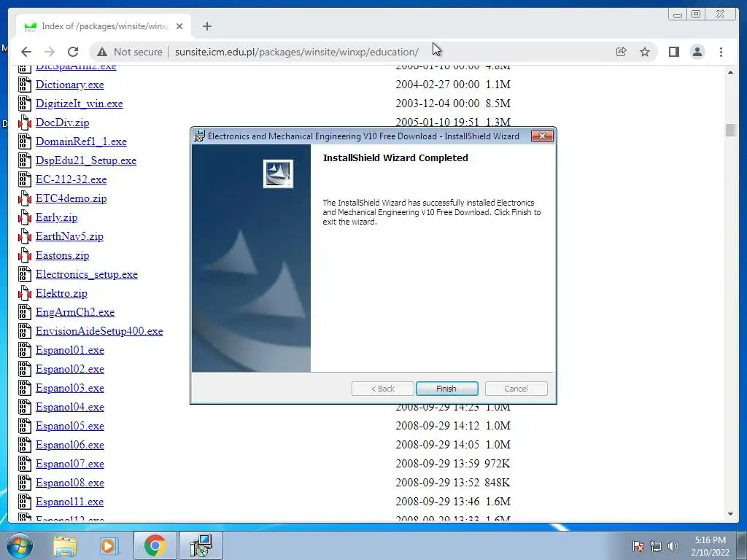
Task: Select the Index of /packages tab
Action: click(104, 26)
